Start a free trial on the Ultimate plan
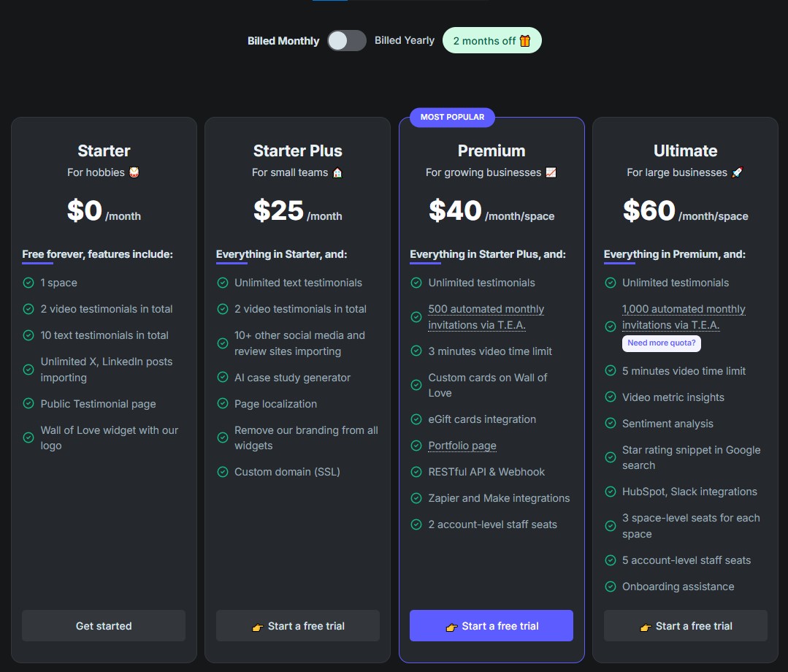Screen dimensions: 788x672 (685, 626)
